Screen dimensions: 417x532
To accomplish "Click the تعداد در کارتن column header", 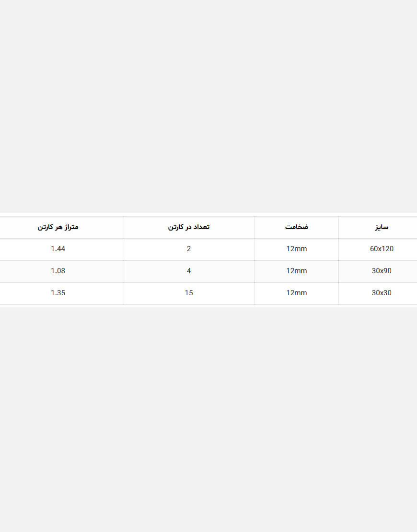I will [189, 227].
